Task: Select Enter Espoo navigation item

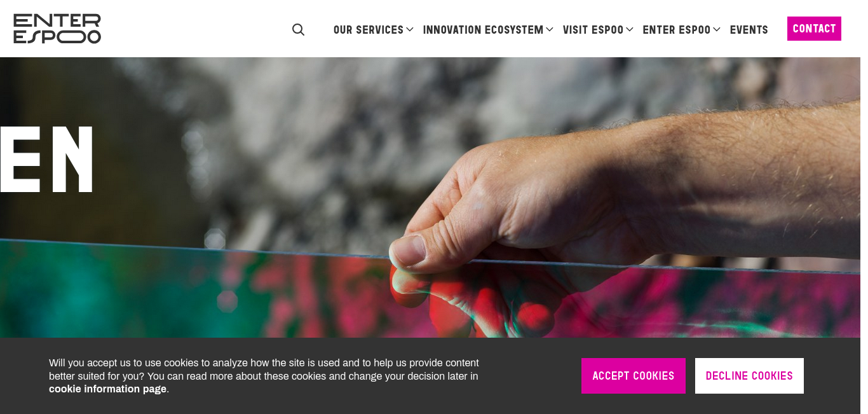Action: [x=676, y=30]
